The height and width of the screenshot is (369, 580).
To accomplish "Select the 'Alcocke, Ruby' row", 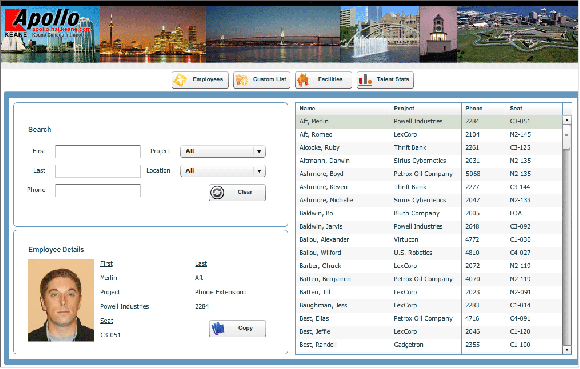I will coord(429,148).
